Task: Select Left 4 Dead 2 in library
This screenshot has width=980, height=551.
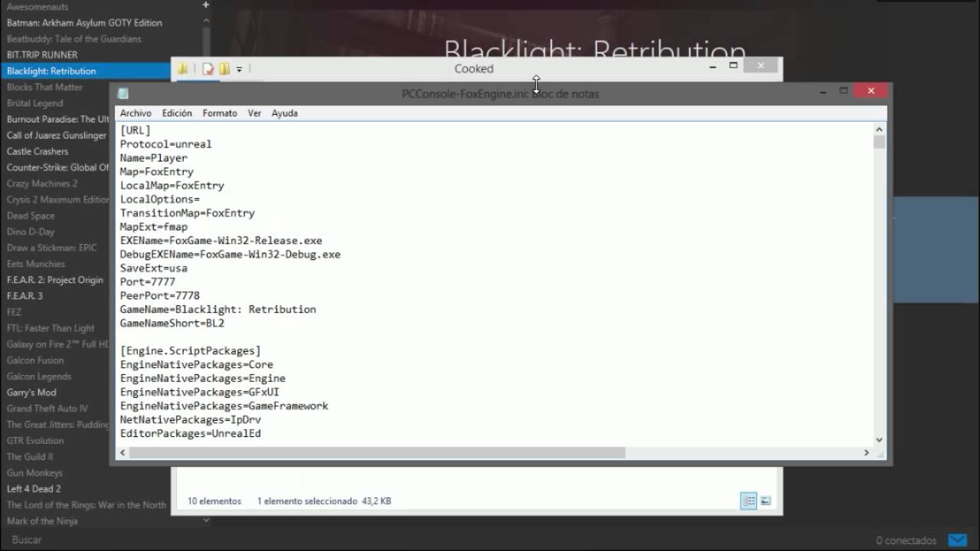Action: [34, 489]
